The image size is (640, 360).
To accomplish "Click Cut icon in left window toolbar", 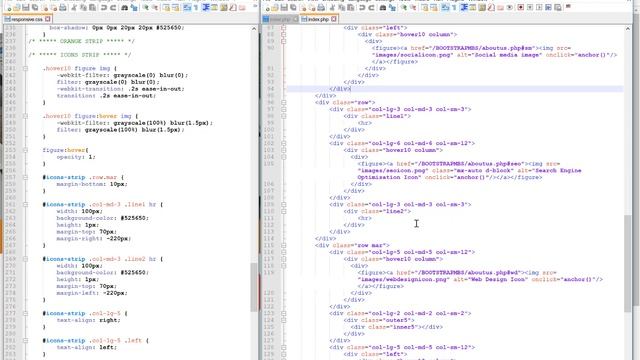I will (x=73, y=7).
